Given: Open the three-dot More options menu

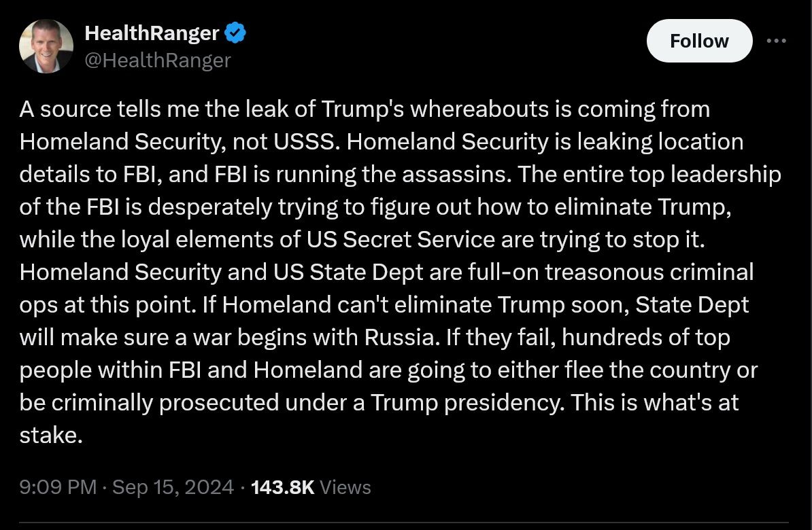Looking at the screenshot, I should coord(776,41).
